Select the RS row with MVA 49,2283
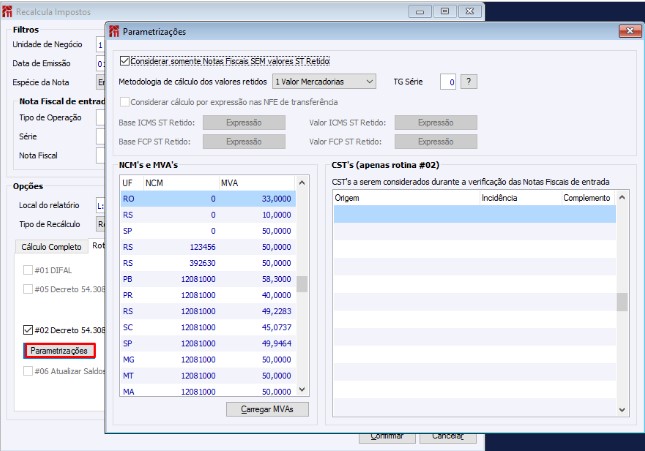The image size is (645, 451). pos(208,311)
